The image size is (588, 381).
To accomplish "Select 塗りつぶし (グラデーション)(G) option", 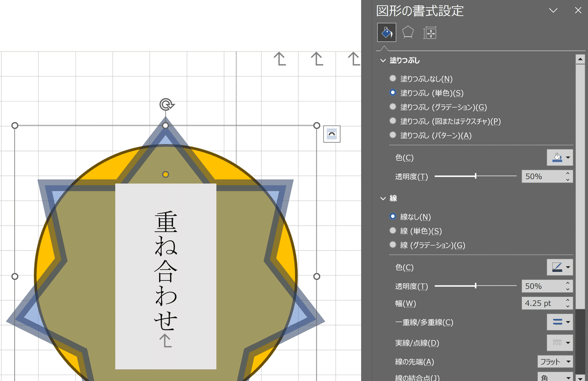I will coord(392,107).
